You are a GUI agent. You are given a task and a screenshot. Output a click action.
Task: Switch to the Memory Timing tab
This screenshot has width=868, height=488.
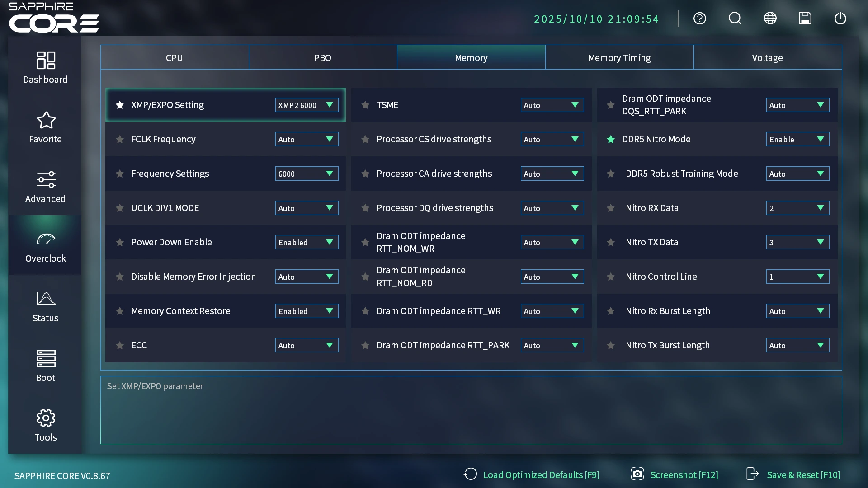point(619,57)
